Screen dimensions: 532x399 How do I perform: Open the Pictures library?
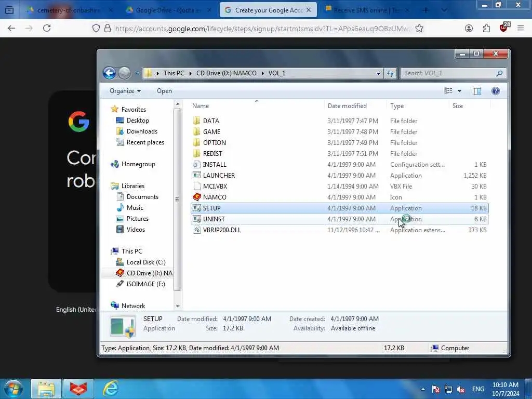(137, 219)
